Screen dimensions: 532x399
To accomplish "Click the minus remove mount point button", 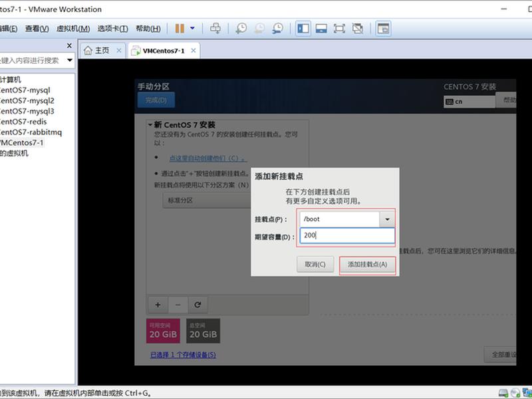I will (178, 305).
